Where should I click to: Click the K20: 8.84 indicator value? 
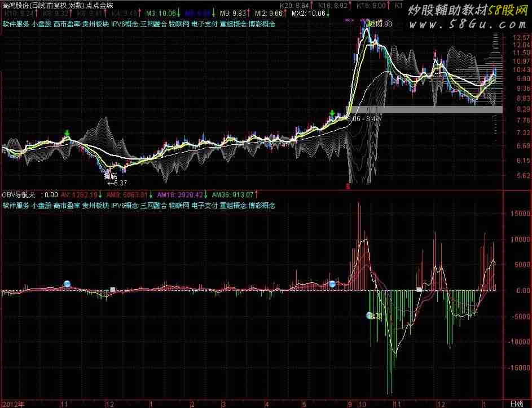pyautogui.click(x=294, y=6)
